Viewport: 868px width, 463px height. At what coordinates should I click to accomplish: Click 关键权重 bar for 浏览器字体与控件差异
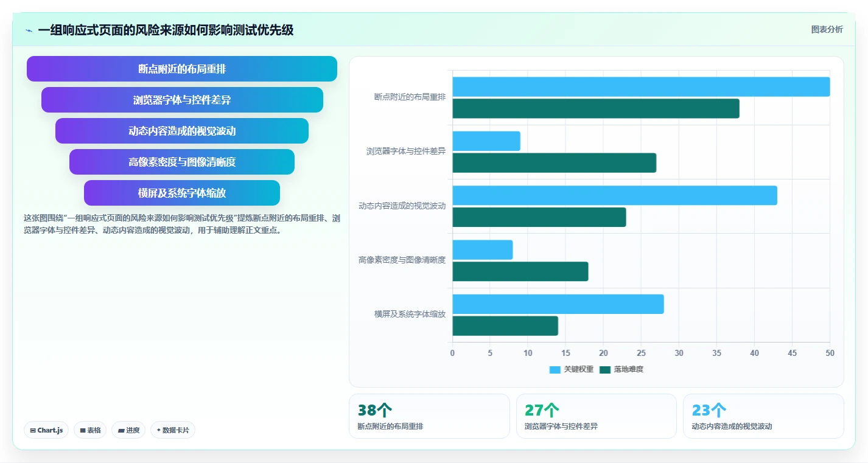click(x=486, y=141)
